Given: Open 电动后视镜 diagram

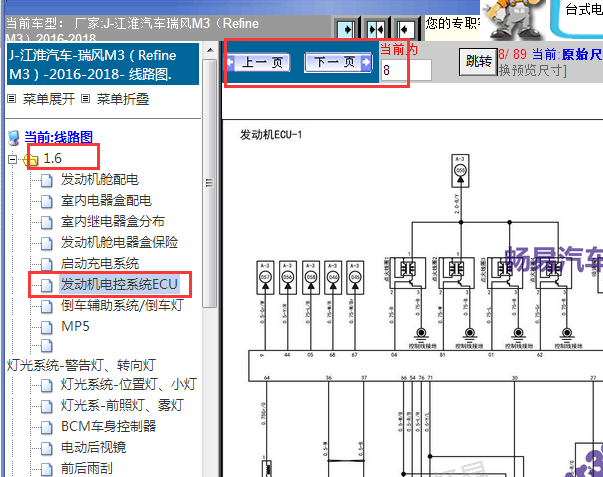Looking at the screenshot, I should pyautogui.click(x=93, y=447).
